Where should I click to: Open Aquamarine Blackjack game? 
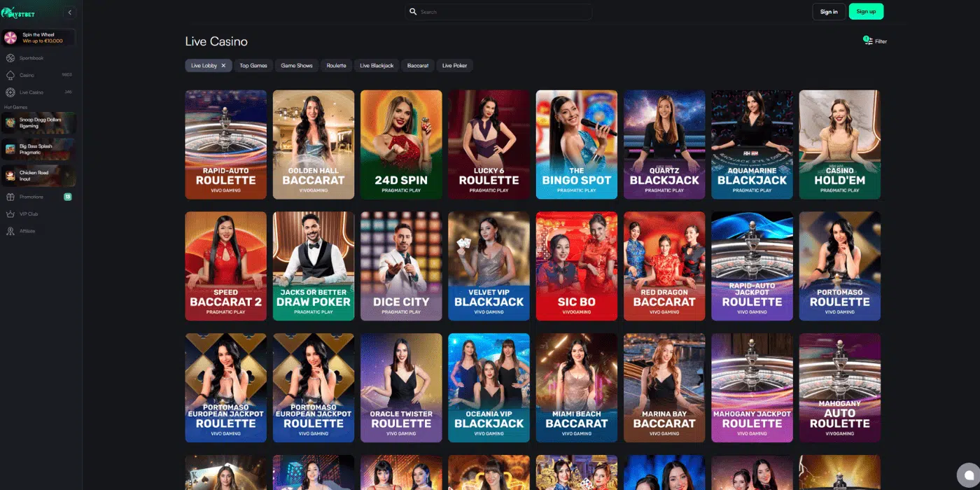(752, 145)
